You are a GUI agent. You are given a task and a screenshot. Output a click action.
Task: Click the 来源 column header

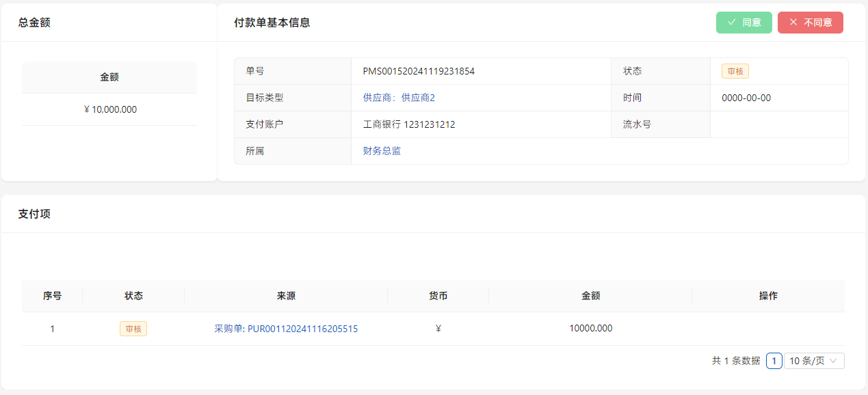286,296
